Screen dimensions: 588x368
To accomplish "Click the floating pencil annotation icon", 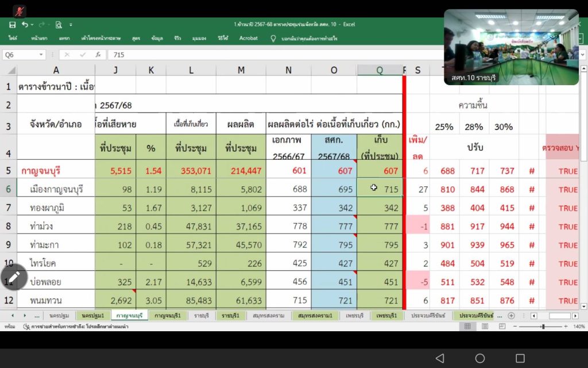I will point(14,278).
